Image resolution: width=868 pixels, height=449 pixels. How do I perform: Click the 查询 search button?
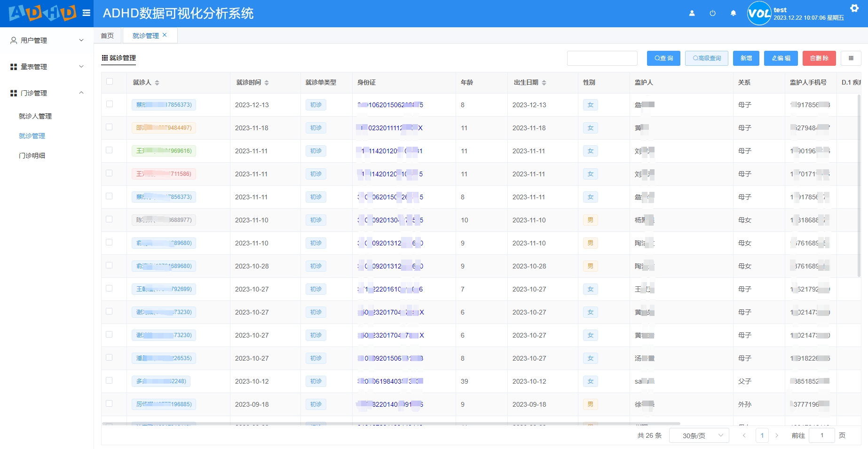tap(663, 58)
